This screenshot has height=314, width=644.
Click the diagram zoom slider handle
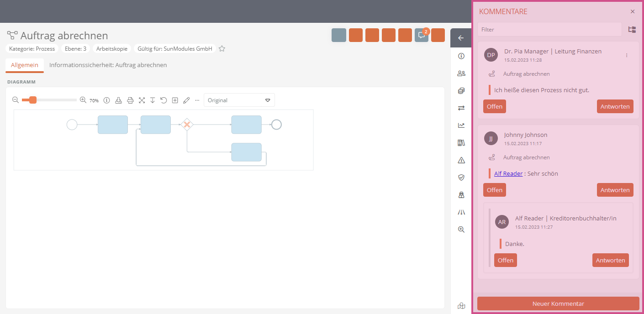point(33,100)
